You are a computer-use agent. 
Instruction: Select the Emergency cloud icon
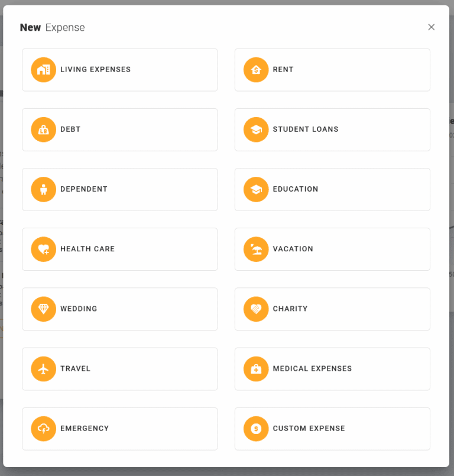[x=43, y=428]
